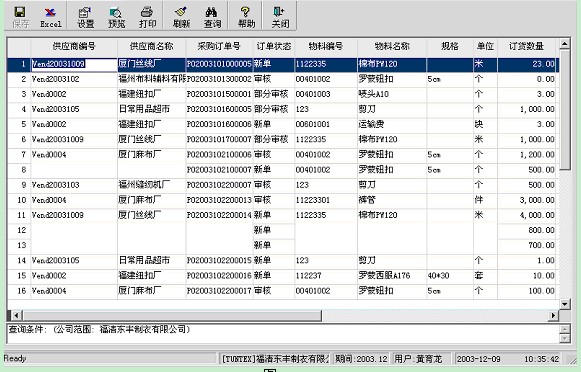Click the horizontal scrollbar's right arrow
The image size is (581, 372).
553,316
